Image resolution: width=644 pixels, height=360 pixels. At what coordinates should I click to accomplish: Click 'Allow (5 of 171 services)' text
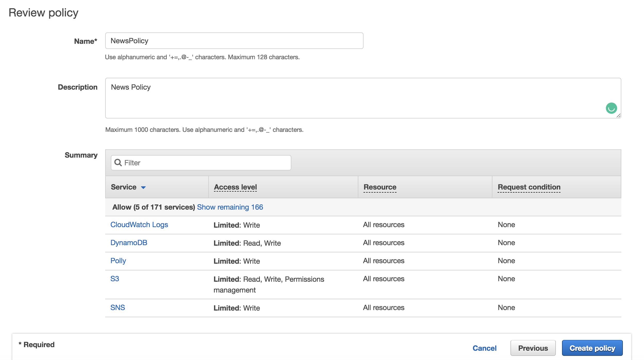coord(154,207)
